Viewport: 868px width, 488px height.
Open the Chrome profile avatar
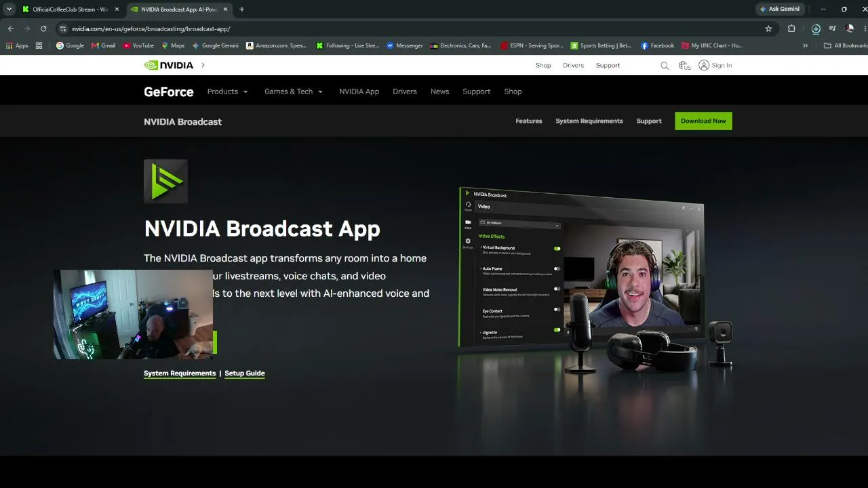(850, 28)
